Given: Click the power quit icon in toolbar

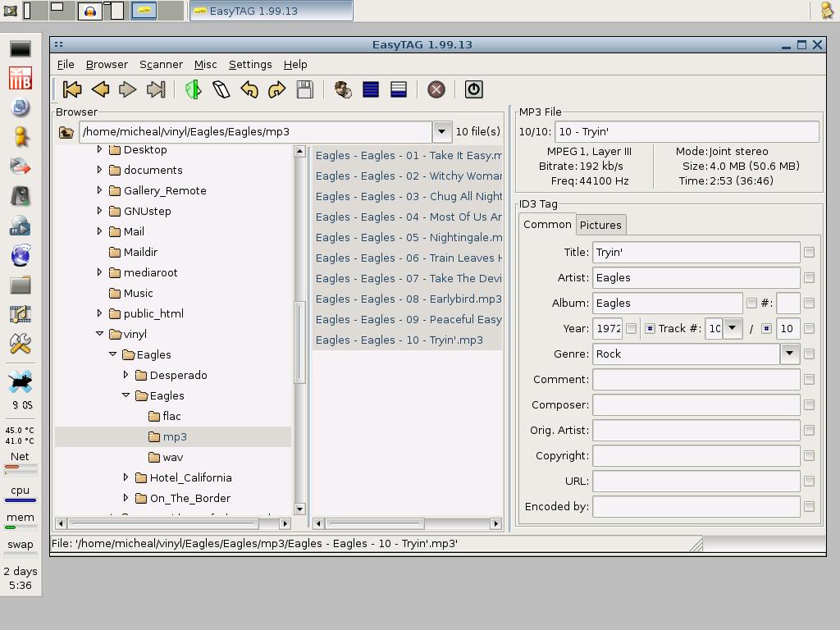Looking at the screenshot, I should point(473,89).
